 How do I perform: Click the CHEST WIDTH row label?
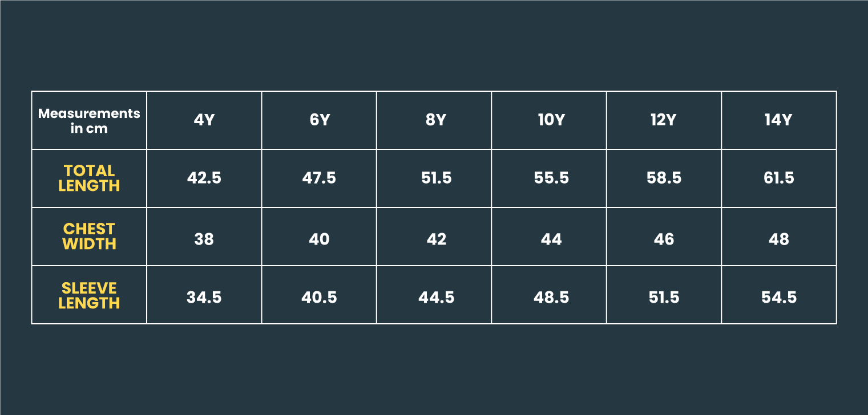pyautogui.click(x=89, y=236)
